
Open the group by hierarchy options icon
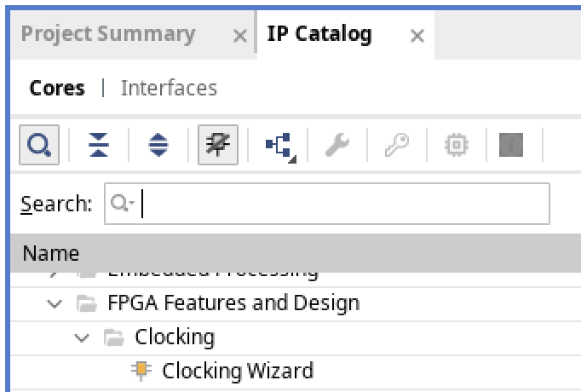tap(278, 147)
